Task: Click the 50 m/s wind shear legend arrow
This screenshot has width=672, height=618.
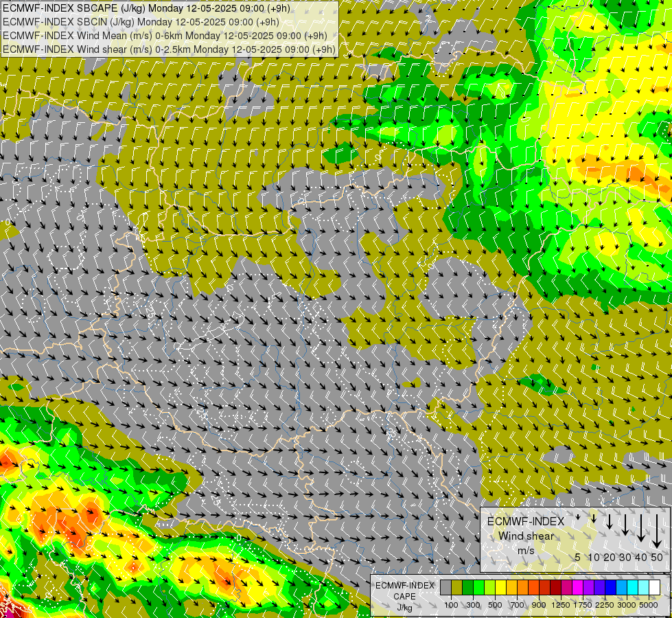Action: (x=657, y=531)
